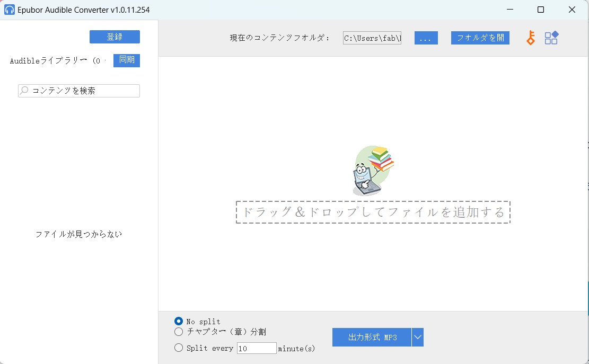Click the 現在のコンテンツフォルダ label
589x364 pixels.
280,38
